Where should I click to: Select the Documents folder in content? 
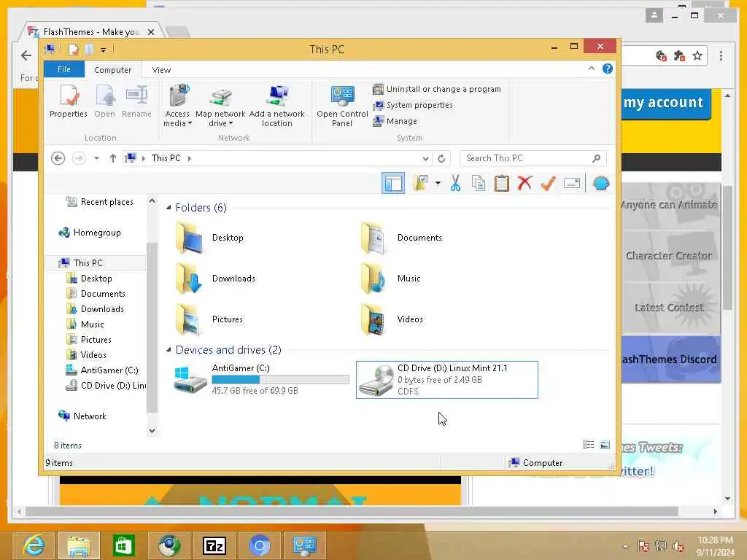point(401,238)
